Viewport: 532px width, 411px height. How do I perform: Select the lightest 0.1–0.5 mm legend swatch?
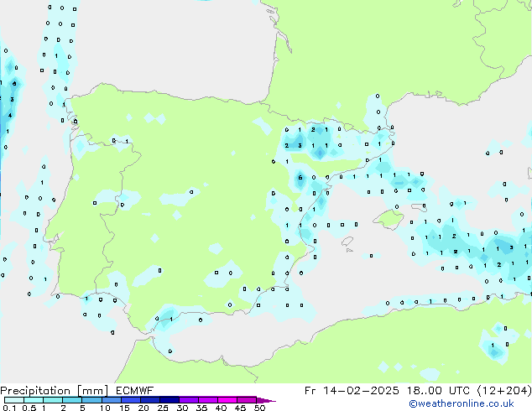[14, 400]
